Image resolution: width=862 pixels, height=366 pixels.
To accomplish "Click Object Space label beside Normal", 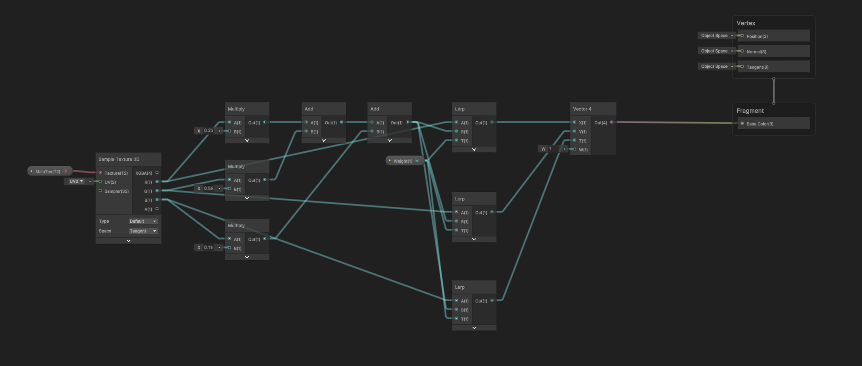I will click(714, 51).
